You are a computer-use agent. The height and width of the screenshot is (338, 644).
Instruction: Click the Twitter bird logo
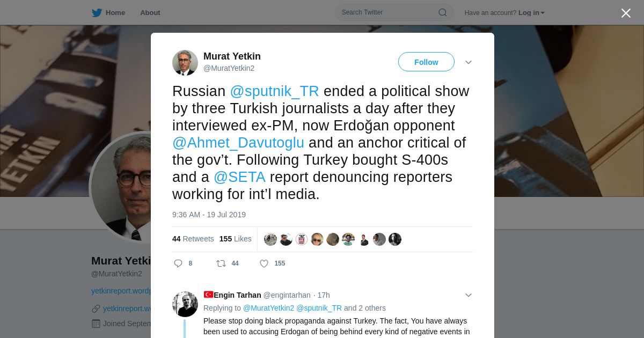coord(97,12)
